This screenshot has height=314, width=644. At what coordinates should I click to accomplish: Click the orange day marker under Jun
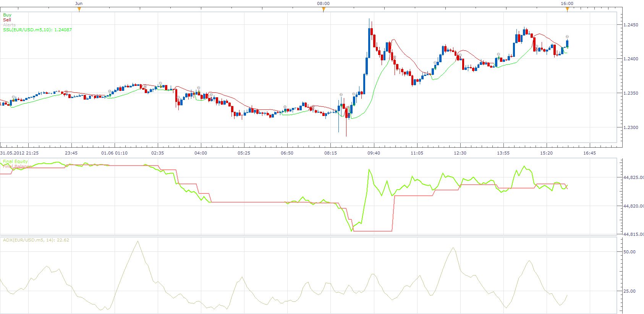click(x=79, y=10)
